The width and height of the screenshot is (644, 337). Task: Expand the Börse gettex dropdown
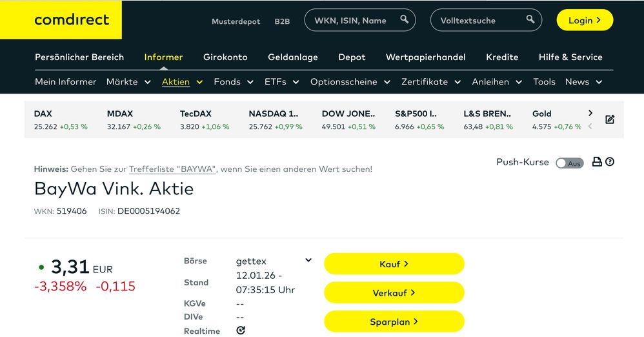pyautogui.click(x=308, y=260)
